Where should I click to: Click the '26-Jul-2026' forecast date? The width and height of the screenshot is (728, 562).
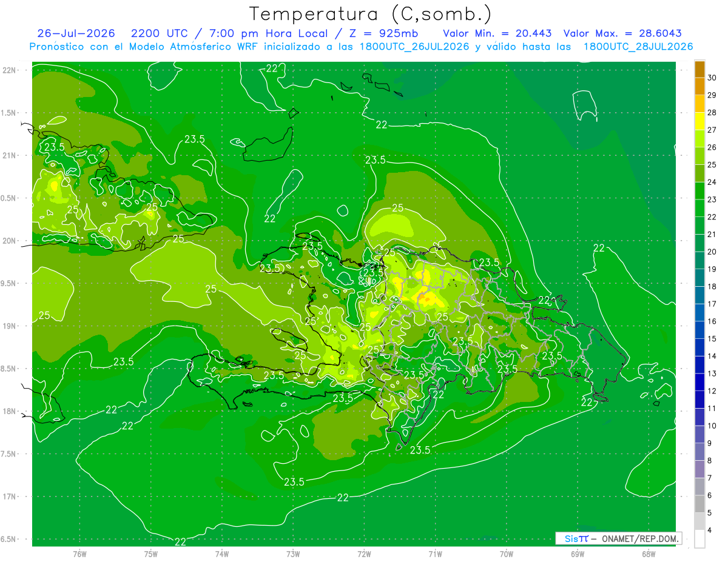coord(76,33)
